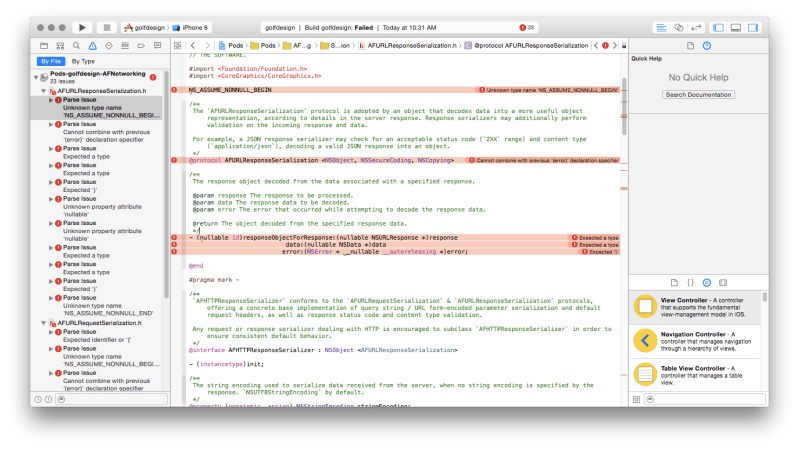The width and height of the screenshot is (799, 450).
Task: Toggle the Debug area visibility
Action: point(735,28)
